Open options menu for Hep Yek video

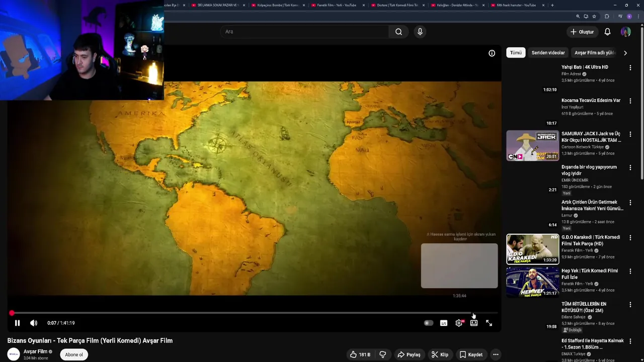[630, 271]
